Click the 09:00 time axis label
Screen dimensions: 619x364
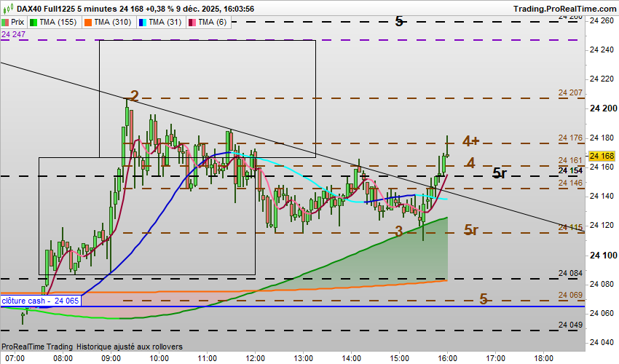111,358
